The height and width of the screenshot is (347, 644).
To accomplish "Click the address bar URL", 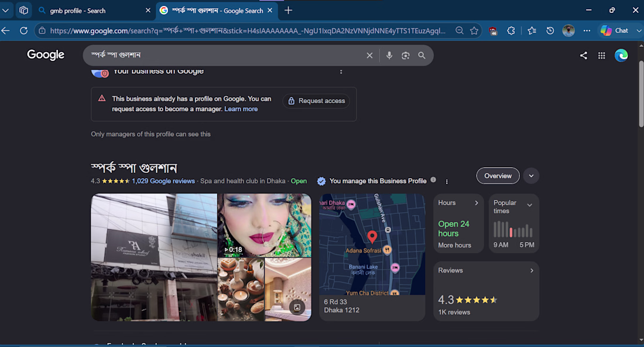I will 248,30.
